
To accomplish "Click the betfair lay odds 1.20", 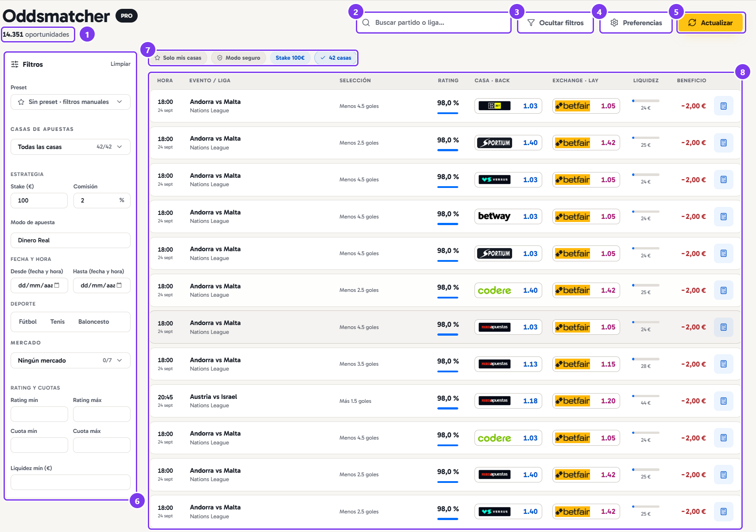I will click(x=608, y=401).
